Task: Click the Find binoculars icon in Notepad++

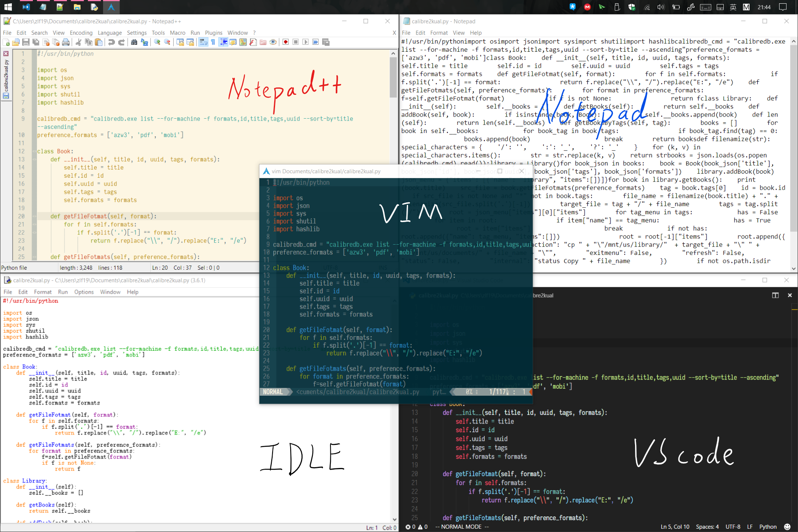Action: click(134, 42)
